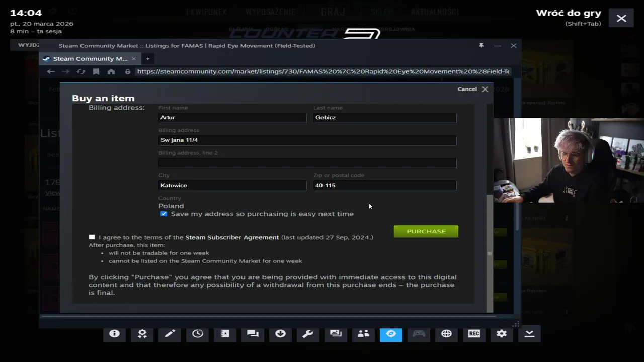Open the controller settings gamepad icon

[419, 334]
